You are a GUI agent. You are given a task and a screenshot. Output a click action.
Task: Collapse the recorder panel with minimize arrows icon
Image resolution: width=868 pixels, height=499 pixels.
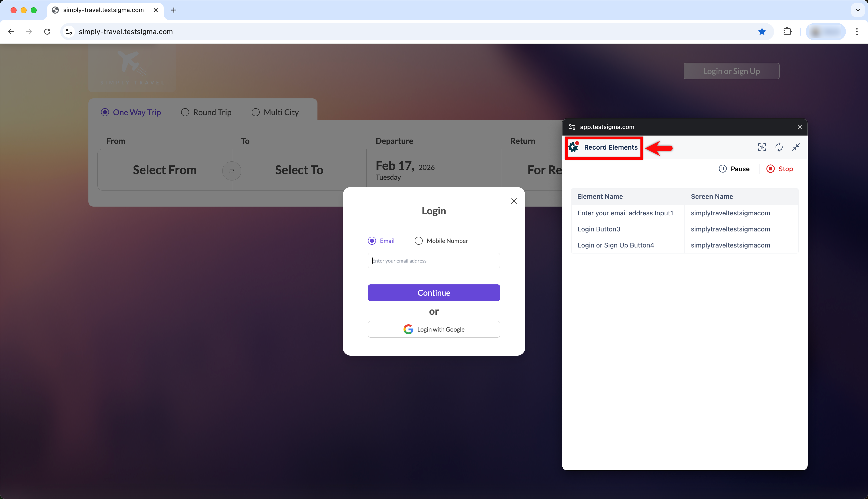point(796,147)
